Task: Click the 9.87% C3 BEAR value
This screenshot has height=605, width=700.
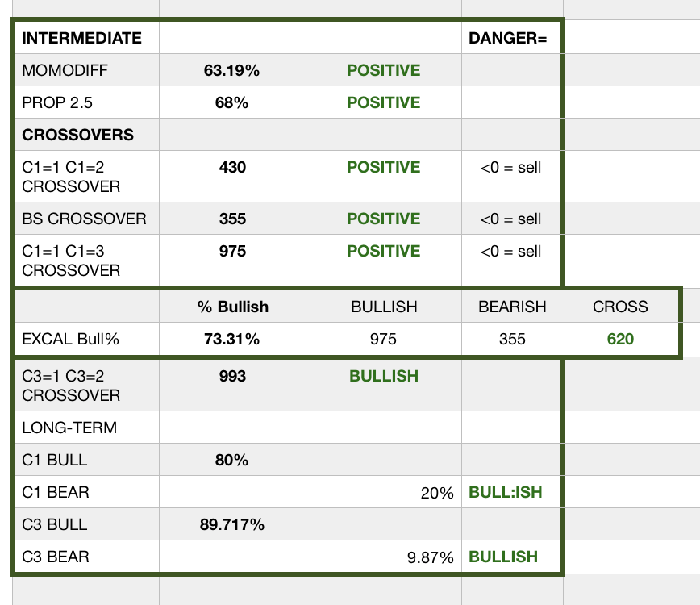Action: (x=430, y=557)
